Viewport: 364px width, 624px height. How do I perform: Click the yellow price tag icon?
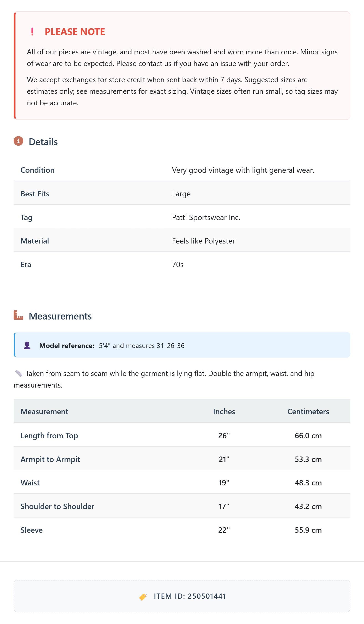click(143, 597)
